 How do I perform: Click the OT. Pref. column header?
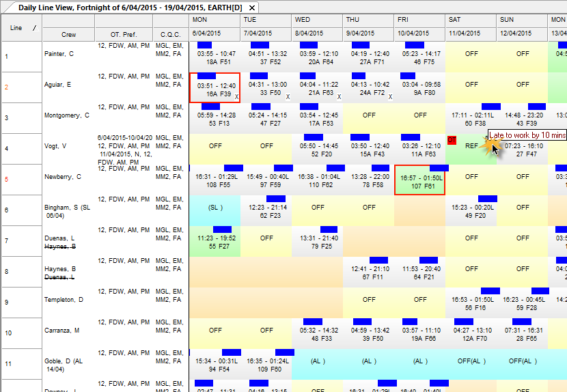(x=124, y=34)
